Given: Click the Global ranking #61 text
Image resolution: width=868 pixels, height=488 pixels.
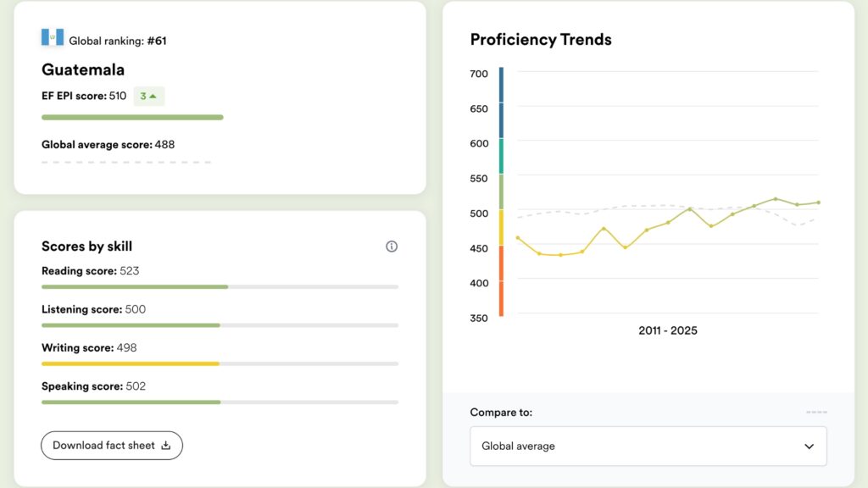Looking at the screenshot, I should pos(118,41).
